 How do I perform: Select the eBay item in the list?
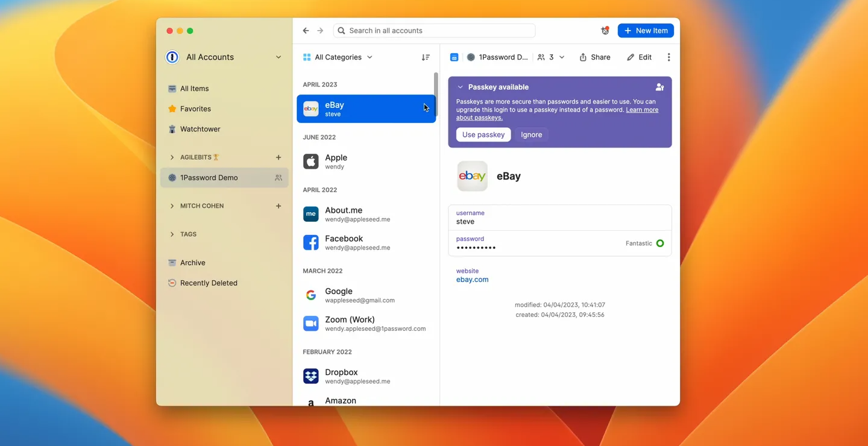coord(366,109)
